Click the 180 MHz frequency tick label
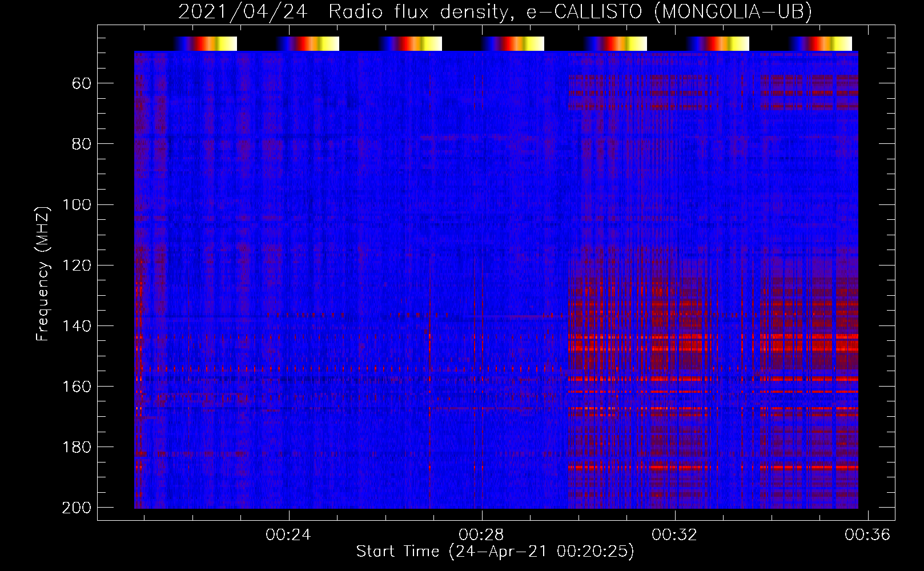The image size is (924, 571). pyautogui.click(x=77, y=447)
